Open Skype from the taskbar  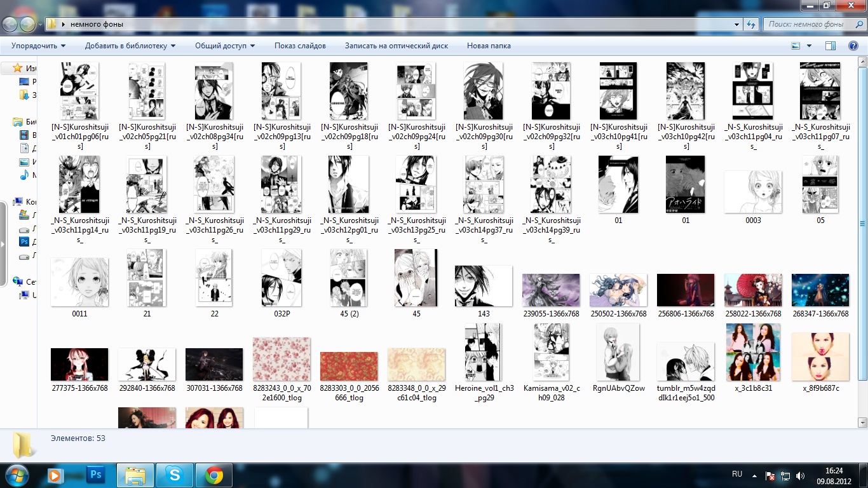click(x=174, y=475)
